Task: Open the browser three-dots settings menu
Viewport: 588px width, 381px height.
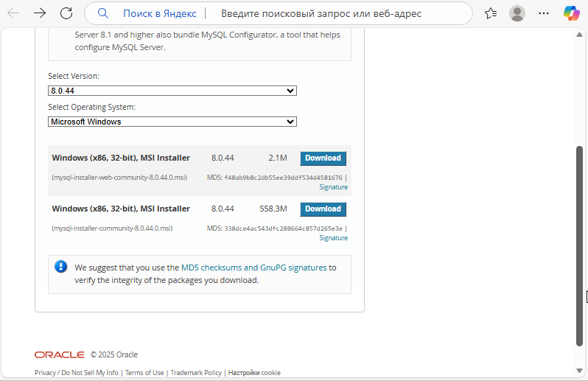Action: coord(544,13)
